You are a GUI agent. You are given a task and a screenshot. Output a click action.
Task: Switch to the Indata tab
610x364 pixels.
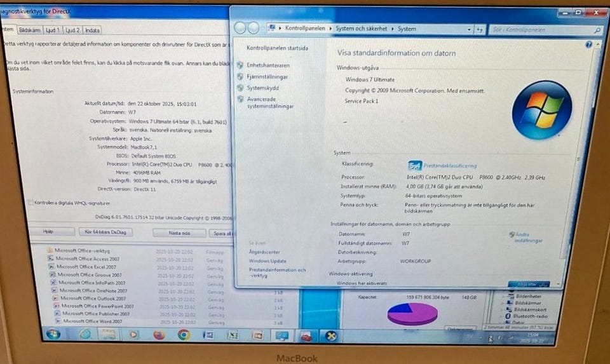(x=92, y=30)
